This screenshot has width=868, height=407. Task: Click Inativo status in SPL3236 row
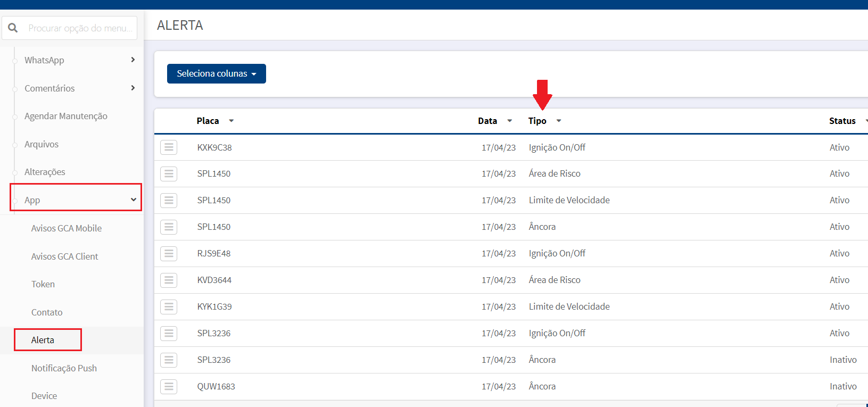coord(844,360)
